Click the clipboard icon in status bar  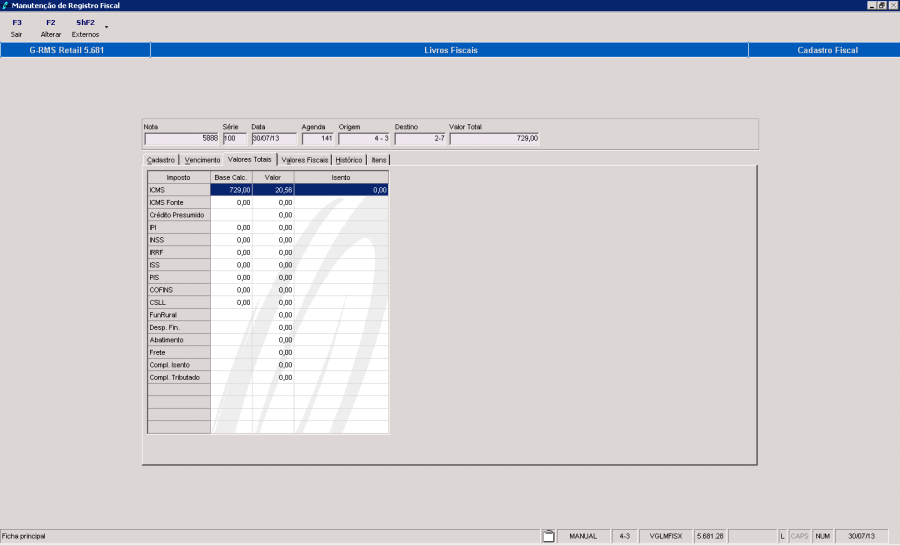(549, 536)
